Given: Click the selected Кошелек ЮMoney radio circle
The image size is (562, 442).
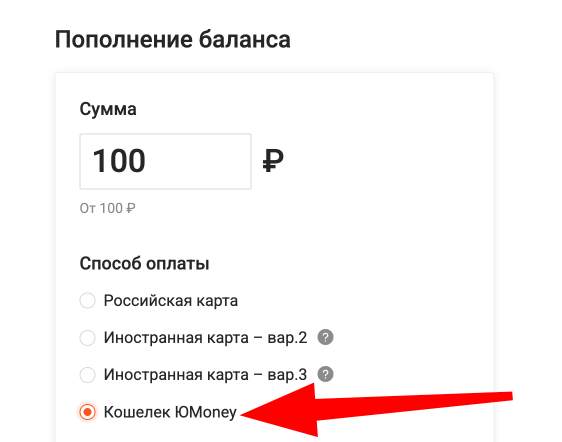Looking at the screenshot, I should coord(87,412).
